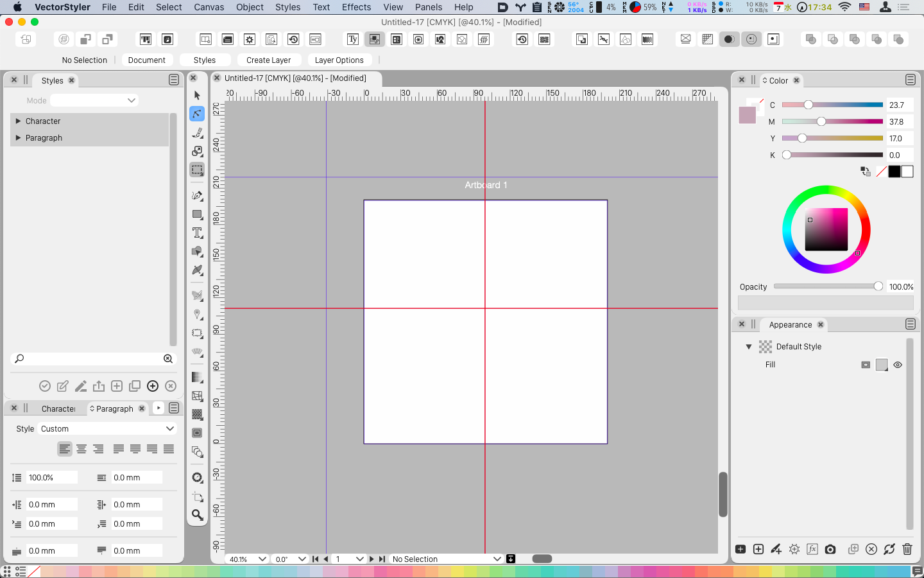This screenshot has width=924, height=578.
Task: Click the Layer Options button
Action: 339,60
